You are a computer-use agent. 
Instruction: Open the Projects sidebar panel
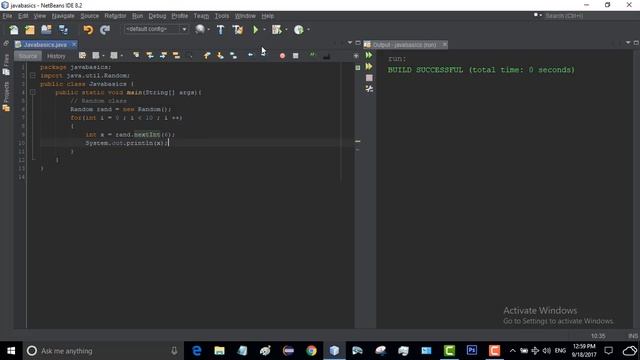6,96
